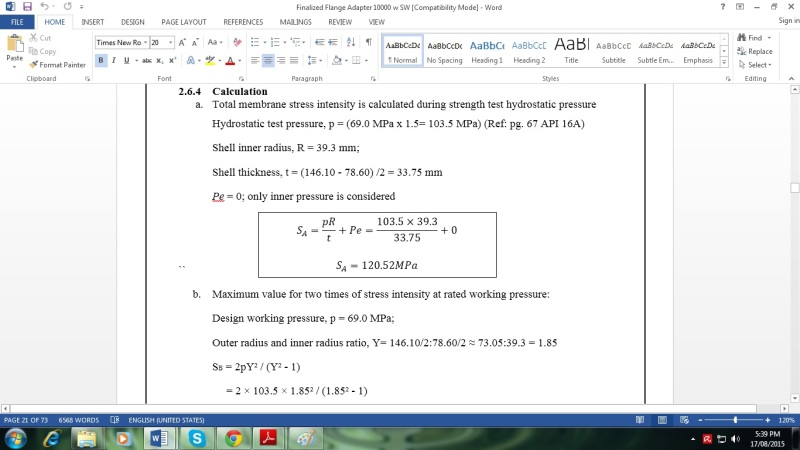This screenshot has height=450, width=800.
Task: Switch to Read Mode view
Action: pos(640,420)
